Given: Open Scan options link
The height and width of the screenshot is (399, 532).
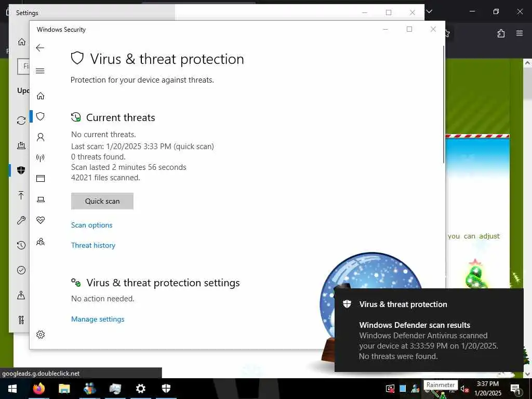Looking at the screenshot, I should pos(91,225).
